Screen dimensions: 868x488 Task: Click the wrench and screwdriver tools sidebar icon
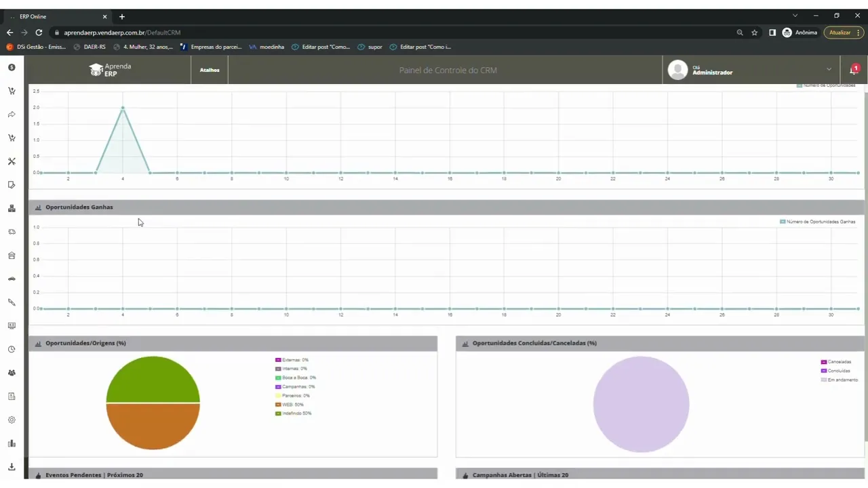[12, 161]
